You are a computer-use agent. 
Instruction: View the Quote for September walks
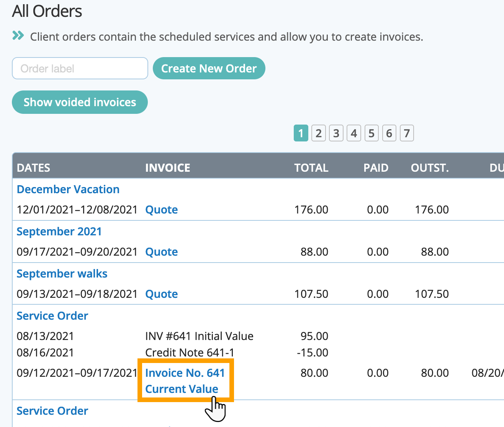pyautogui.click(x=162, y=294)
